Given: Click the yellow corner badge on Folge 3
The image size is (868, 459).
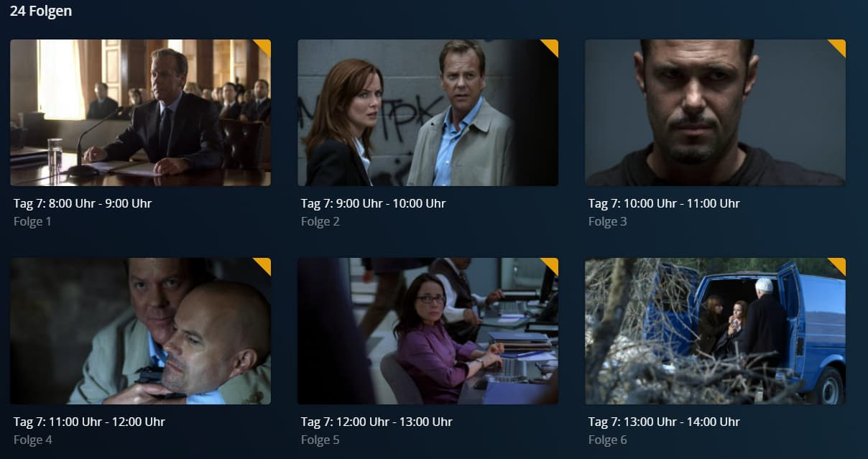Looking at the screenshot, I should 839,45.
